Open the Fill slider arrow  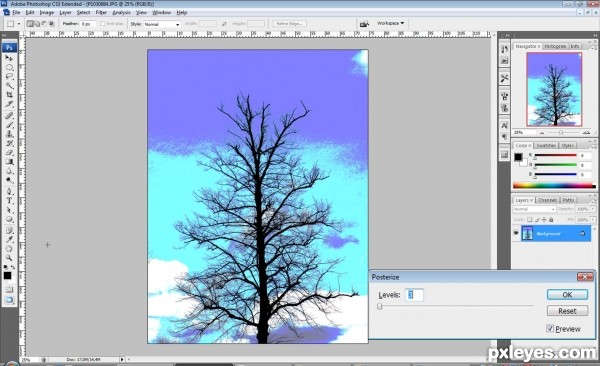coord(593,220)
